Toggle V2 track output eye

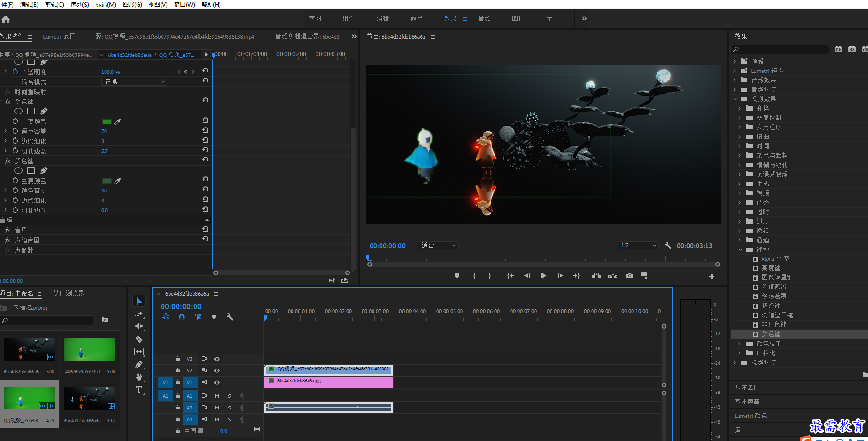tap(217, 370)
